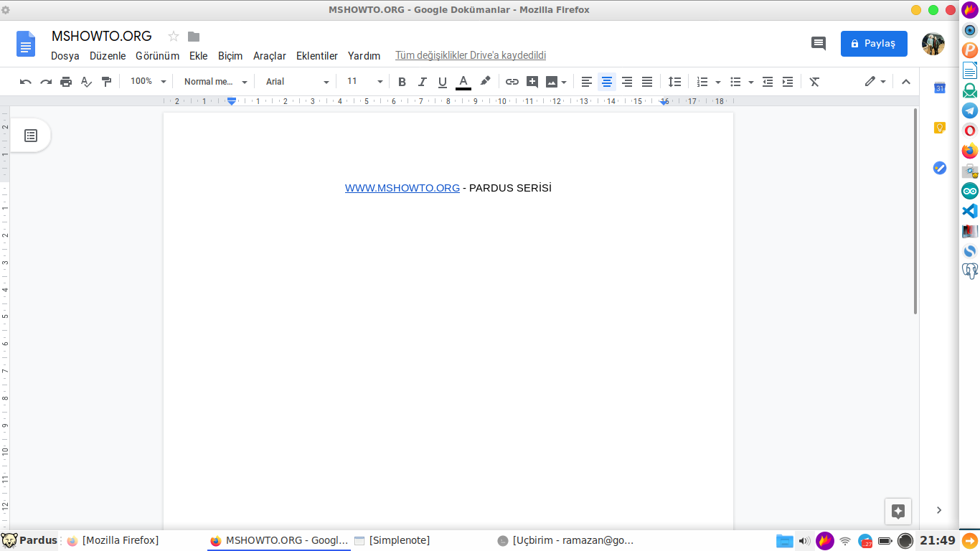Select the Paint format tool
The width and height of the screenshot is (980, 551).
[106, 82]
